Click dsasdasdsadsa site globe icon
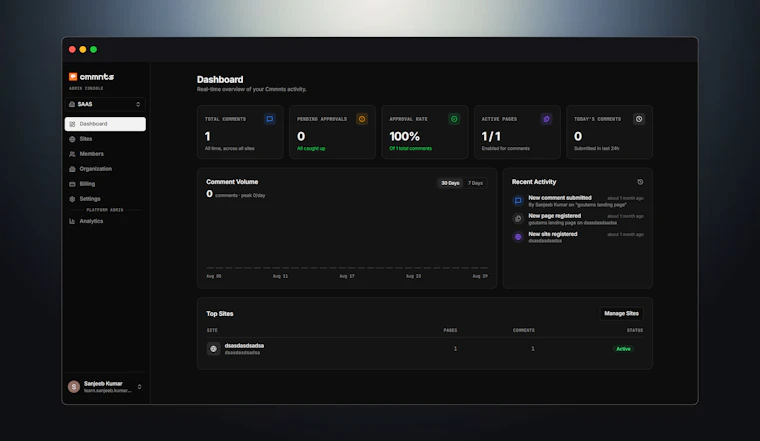 point(213,349)
